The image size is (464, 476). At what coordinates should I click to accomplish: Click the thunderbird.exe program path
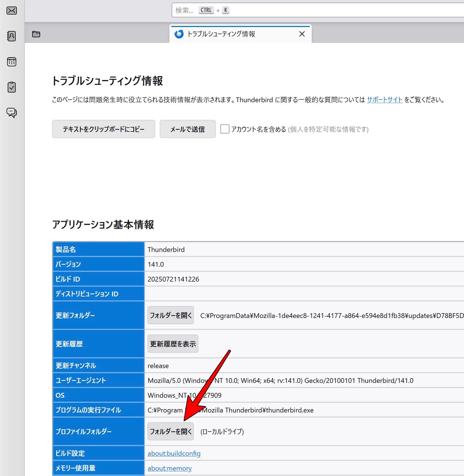(231, 410)
